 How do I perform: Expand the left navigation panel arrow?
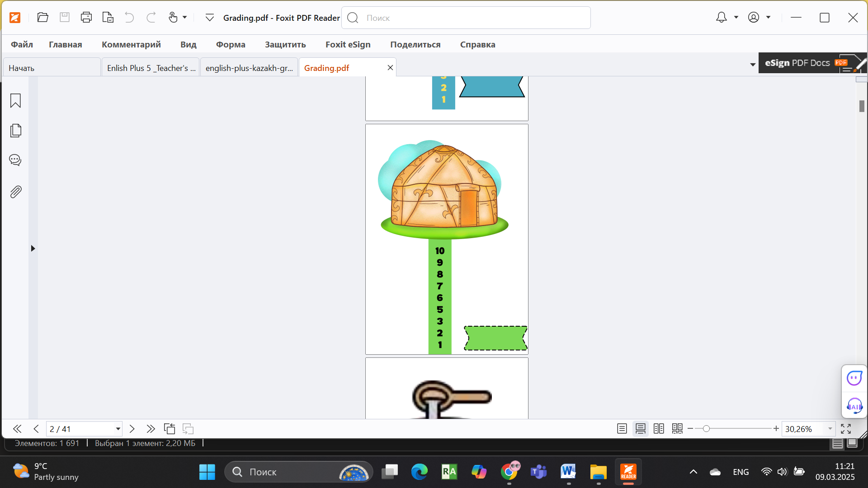[x=33, y=249]
